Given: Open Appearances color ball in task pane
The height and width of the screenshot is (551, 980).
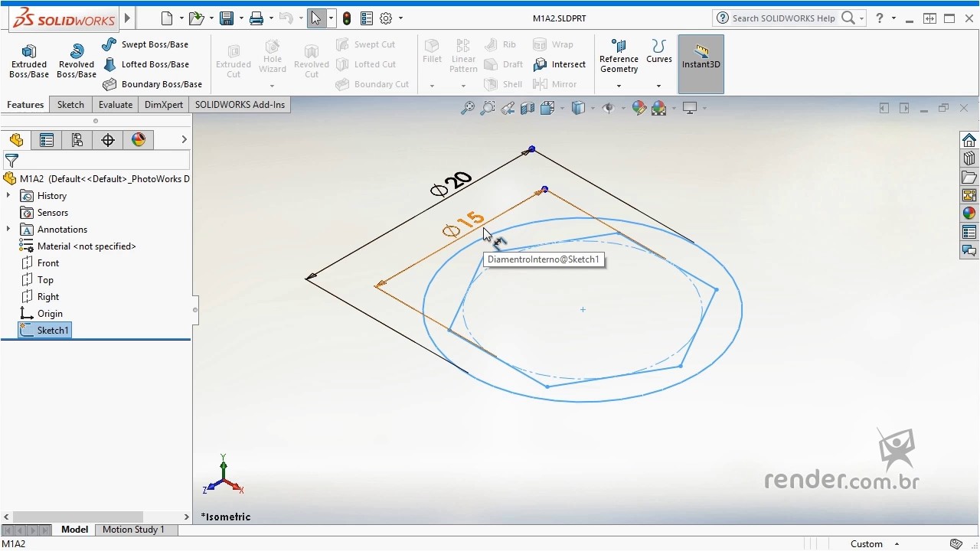Looking at the screenshot, I should click(x=969, y=214).
